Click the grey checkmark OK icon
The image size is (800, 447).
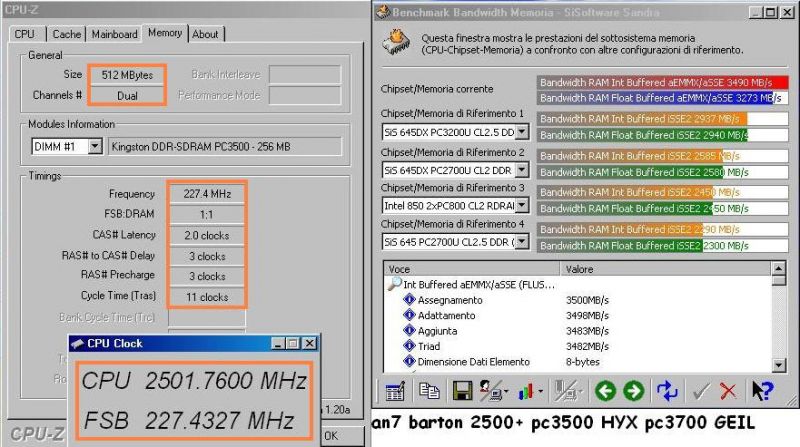pos(702,391)
